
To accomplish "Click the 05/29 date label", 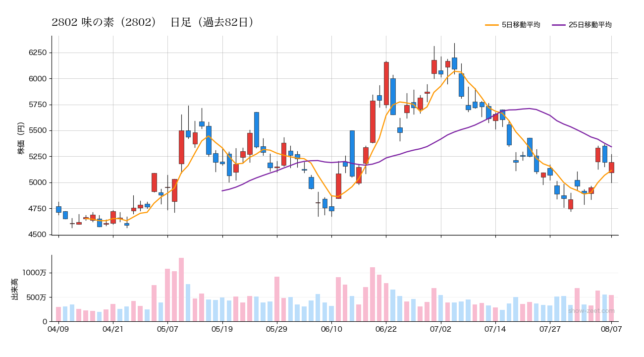I will tap(277, 329).
